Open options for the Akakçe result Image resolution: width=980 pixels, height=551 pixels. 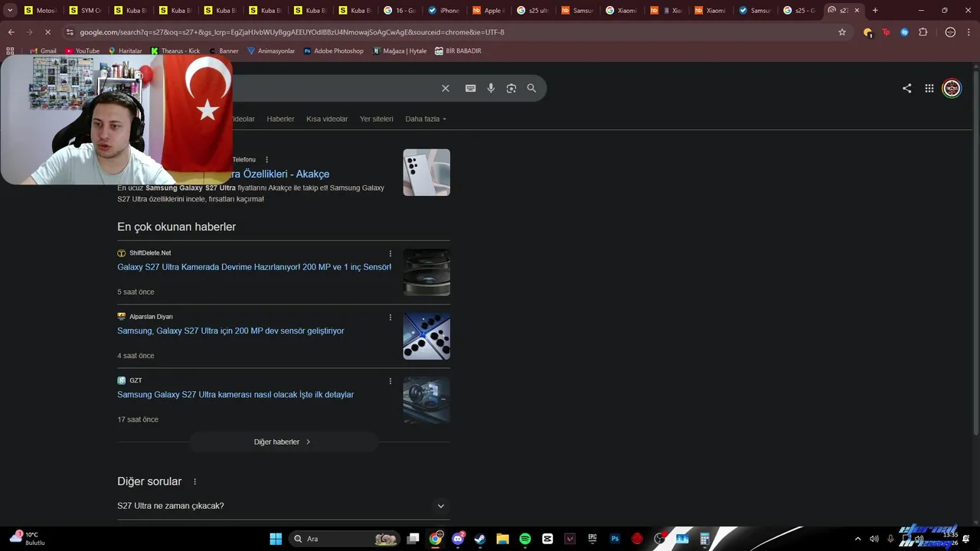[266, 160]
